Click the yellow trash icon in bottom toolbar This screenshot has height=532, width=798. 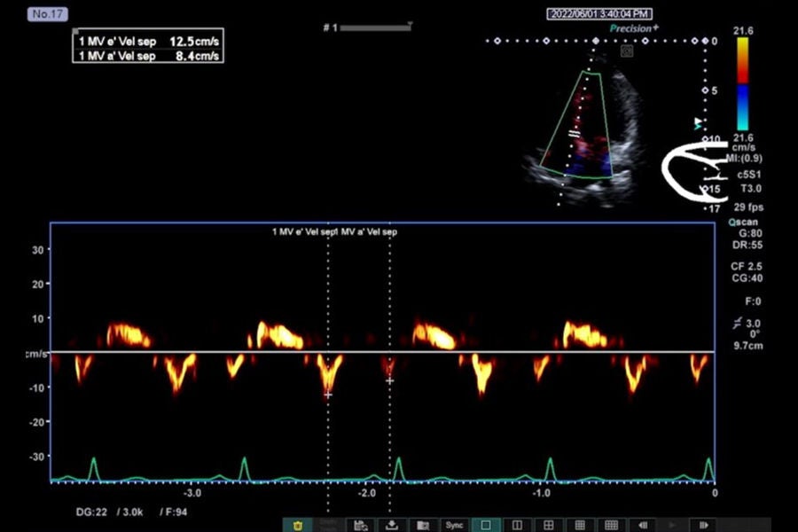coord(298,526)
